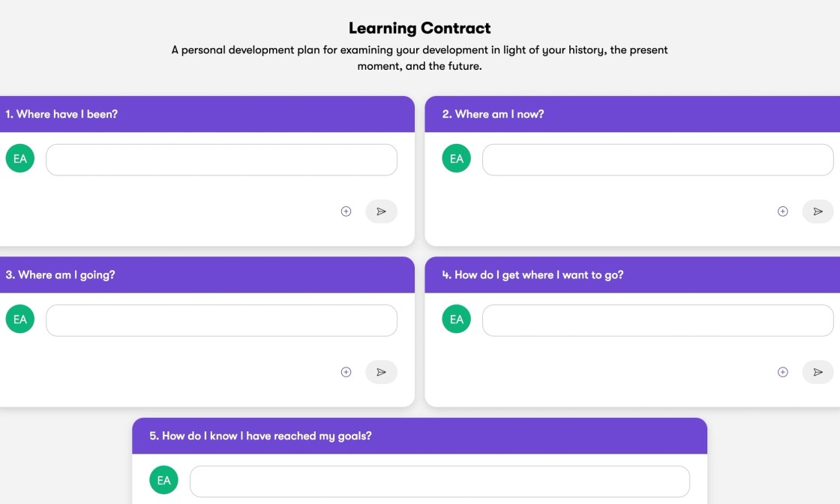This screenshot has height=504, width=840.
Task: Send the response in 'How do I get where I want to go?' card
Action: coord(818,372)
